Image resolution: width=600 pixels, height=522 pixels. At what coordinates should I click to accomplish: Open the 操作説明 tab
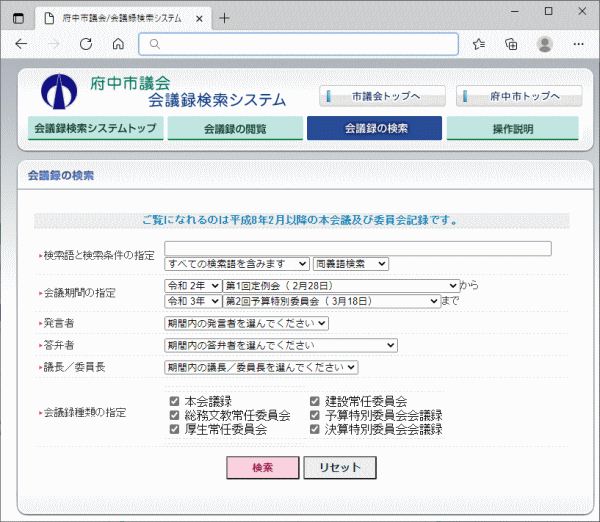[512, 128]
